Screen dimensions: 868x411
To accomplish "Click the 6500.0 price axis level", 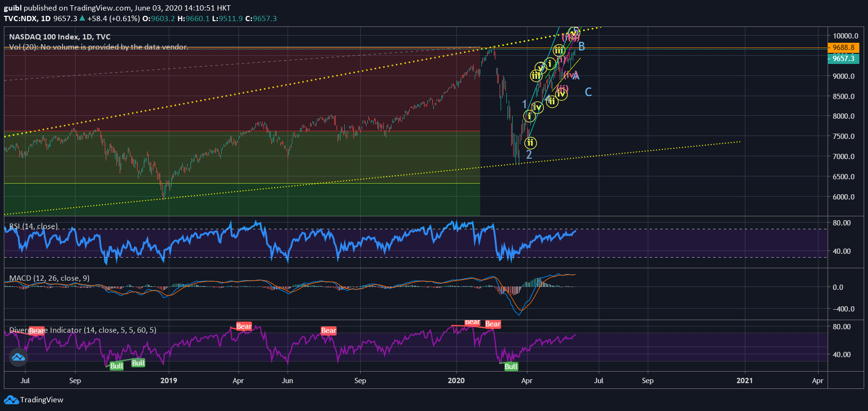I will click(x=844, y=177).
